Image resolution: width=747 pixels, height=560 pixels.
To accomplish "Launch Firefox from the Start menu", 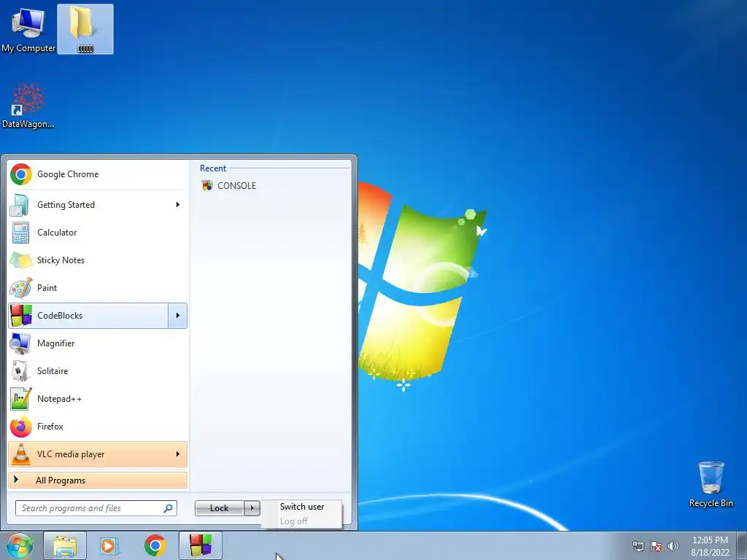I will (x=98, y=426).
